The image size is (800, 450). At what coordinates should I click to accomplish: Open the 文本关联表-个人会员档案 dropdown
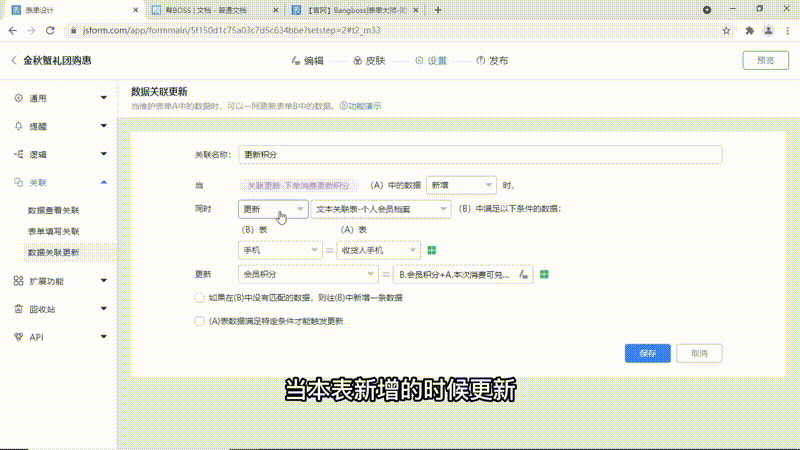(380, 209)
